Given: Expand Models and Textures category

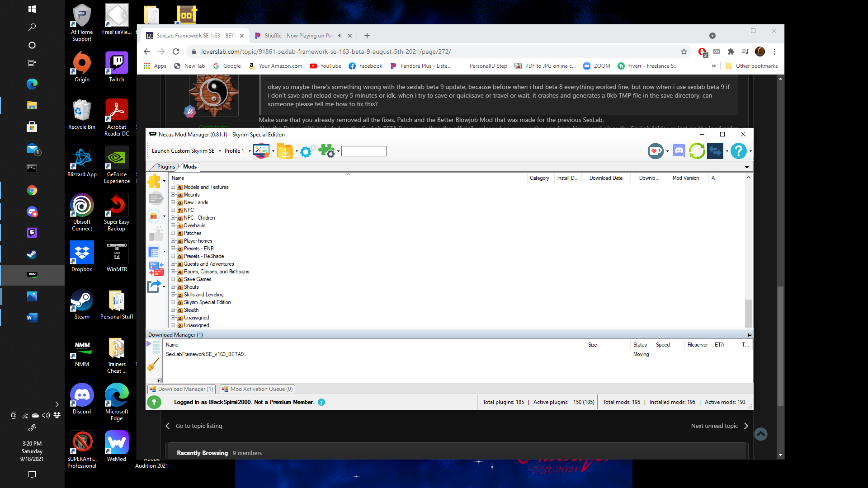Looking at the screenshot, I should (173, 187).
